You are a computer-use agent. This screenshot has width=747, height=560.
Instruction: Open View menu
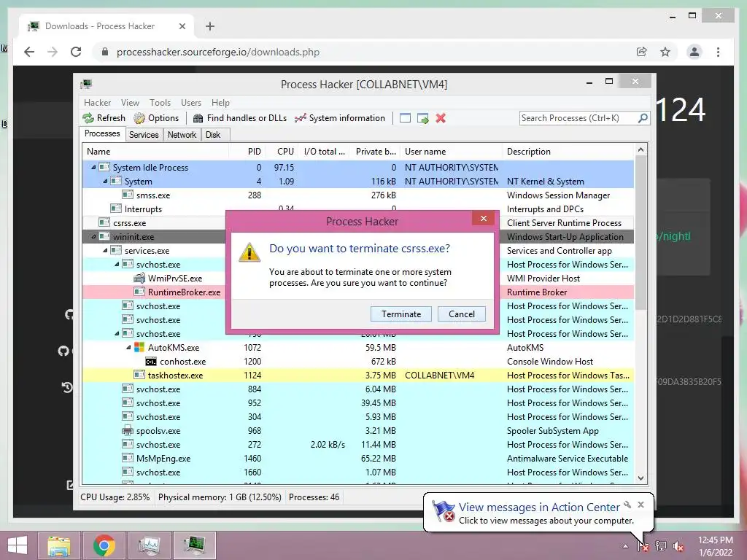[x=130, y=102]
